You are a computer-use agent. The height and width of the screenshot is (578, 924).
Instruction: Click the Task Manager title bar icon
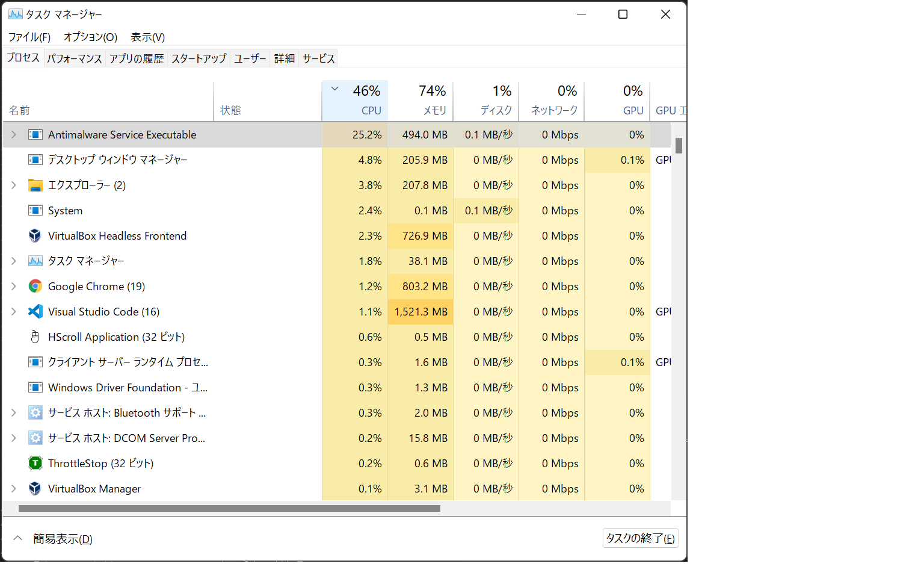[16, 14]
